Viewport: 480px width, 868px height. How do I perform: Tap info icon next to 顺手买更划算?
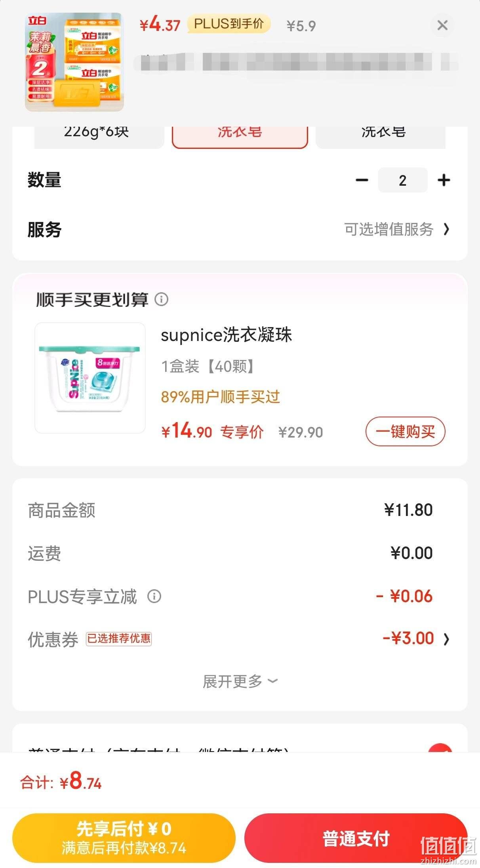coord(161,299)
